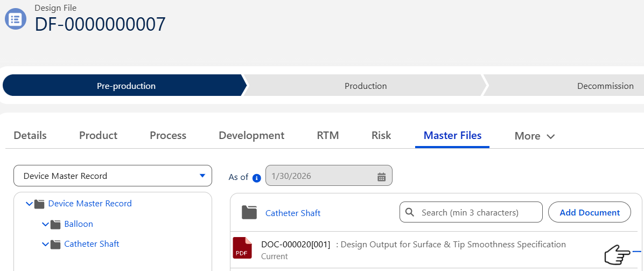Image resolution: width=644 pixels, height=271 pixels.
Task: Expand the More tabs menu
Action: pos(534,136)
